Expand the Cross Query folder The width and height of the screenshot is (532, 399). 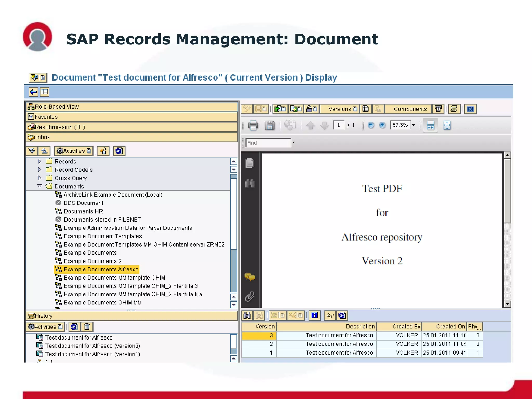click(x=39, y=178)
